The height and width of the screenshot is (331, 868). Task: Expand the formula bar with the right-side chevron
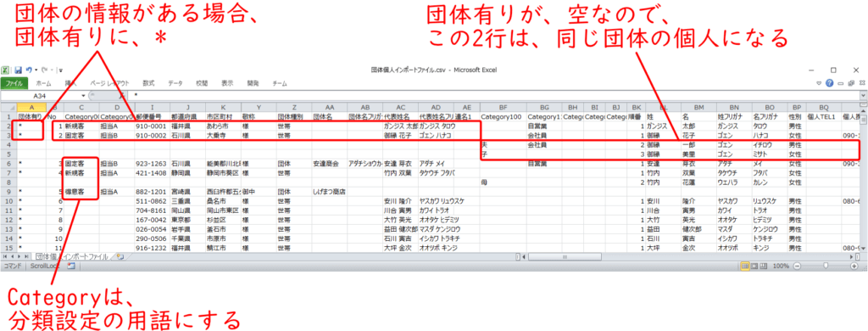(864, 95)
